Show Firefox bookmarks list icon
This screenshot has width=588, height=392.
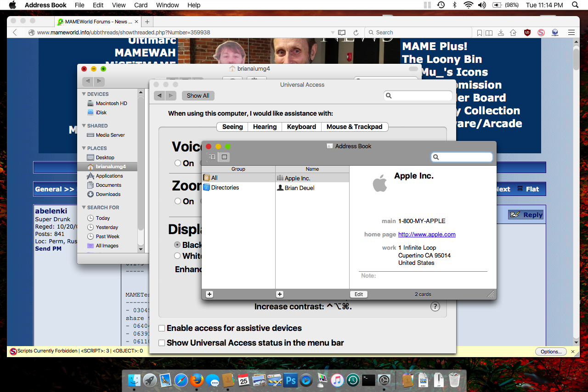click(489, 33)
